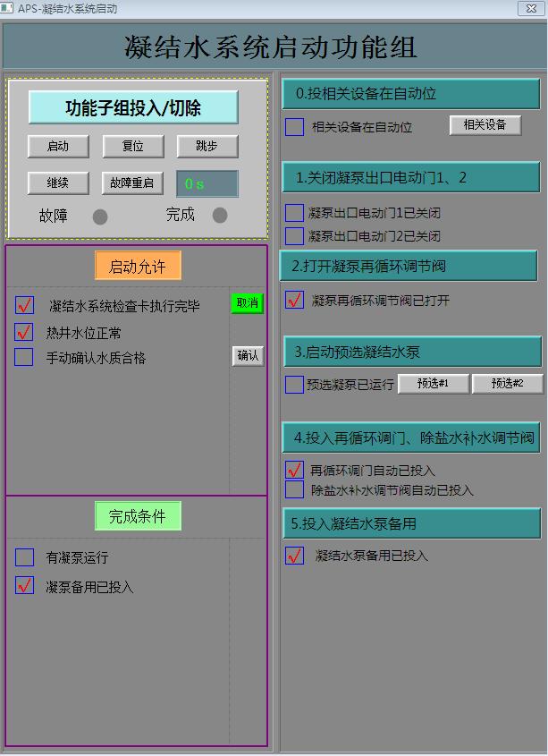This screenshot has height=756, width=548.
Task: Select step 3.启动预选凝结水泵 header
Action: click(412, 353)
